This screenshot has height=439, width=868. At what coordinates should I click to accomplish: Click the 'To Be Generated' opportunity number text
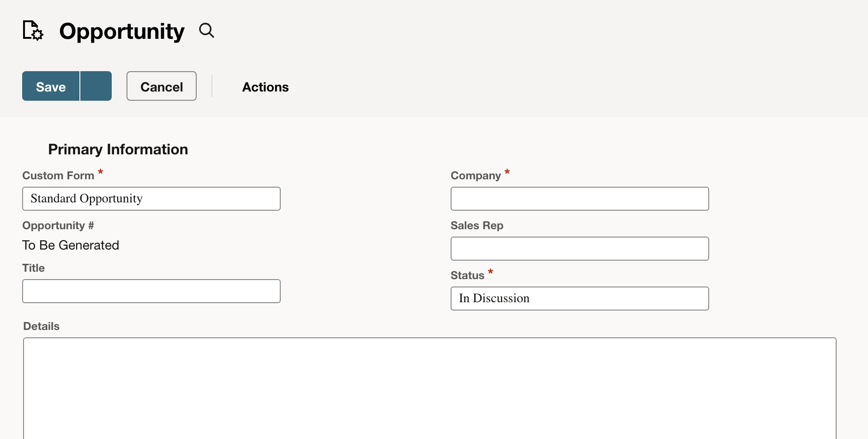point(71,245)
